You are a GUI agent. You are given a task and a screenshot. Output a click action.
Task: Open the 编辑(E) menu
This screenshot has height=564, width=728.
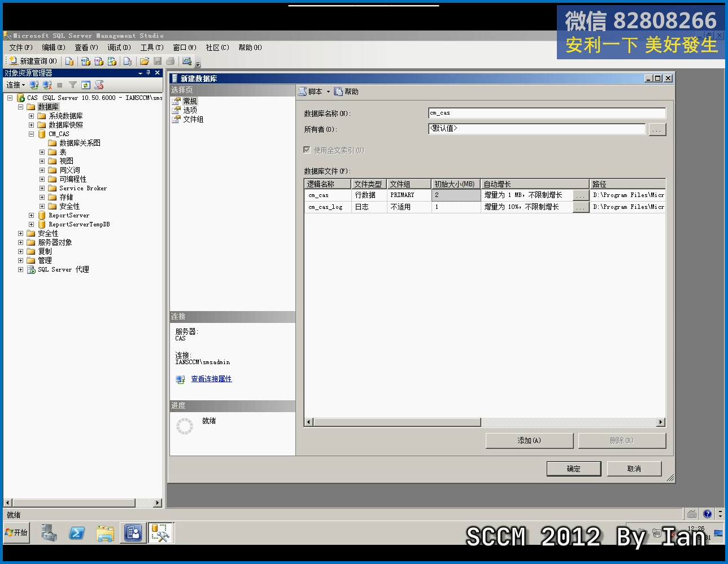point(54,47)
